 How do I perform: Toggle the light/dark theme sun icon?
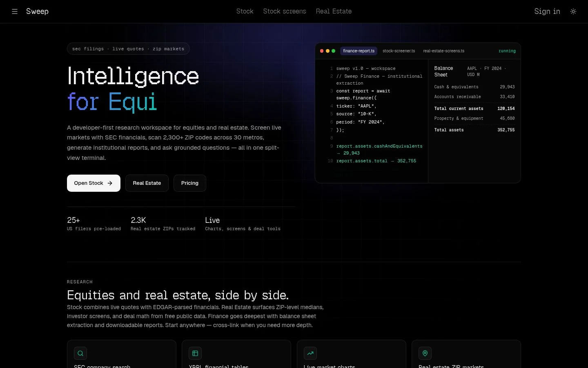pyautogui.click(x=573, y=11)
